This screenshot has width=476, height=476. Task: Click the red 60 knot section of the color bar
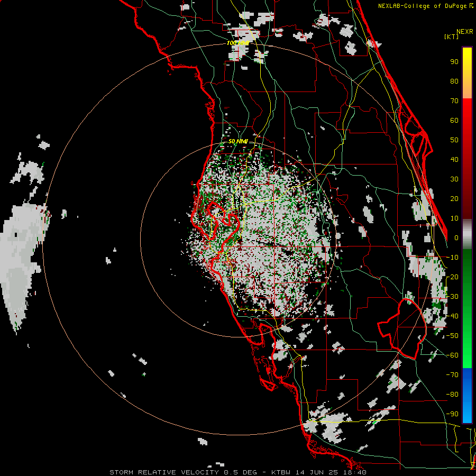467,120
